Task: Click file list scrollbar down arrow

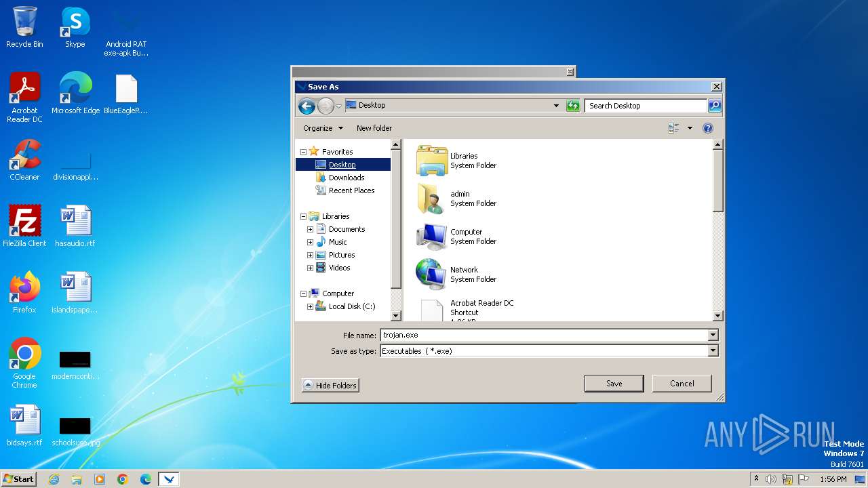Action: tap(718, 316)
